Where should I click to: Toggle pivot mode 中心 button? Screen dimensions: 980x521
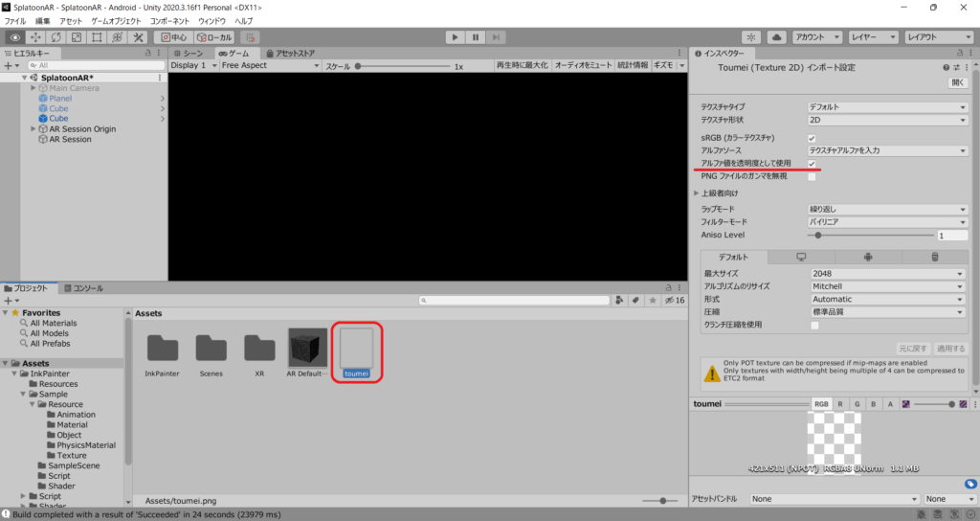pos(174,37)
